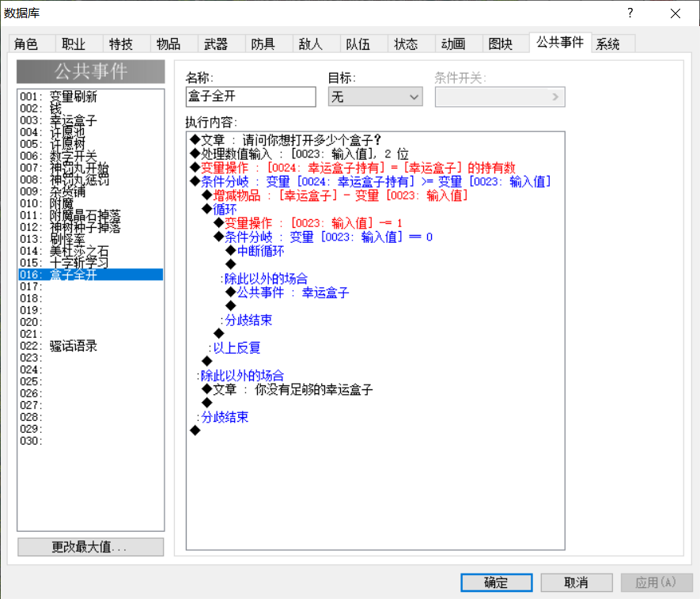The width and height of the screenshot is (700, 599).
Task: Select 变量操作 幸运盒子持有 command line
Action: coord(353,168)
